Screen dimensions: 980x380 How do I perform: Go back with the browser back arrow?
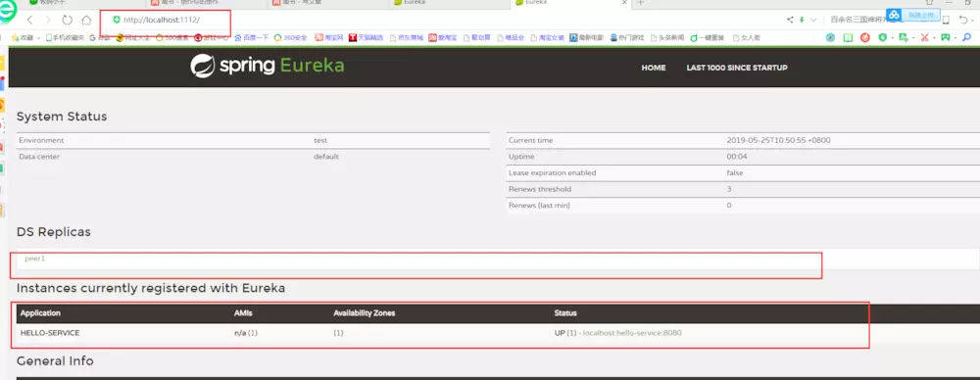tap(29, 20)
